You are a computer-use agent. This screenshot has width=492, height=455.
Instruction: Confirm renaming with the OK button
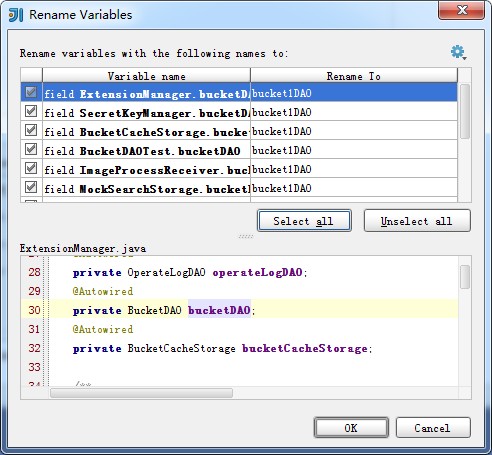coord(351,428)
